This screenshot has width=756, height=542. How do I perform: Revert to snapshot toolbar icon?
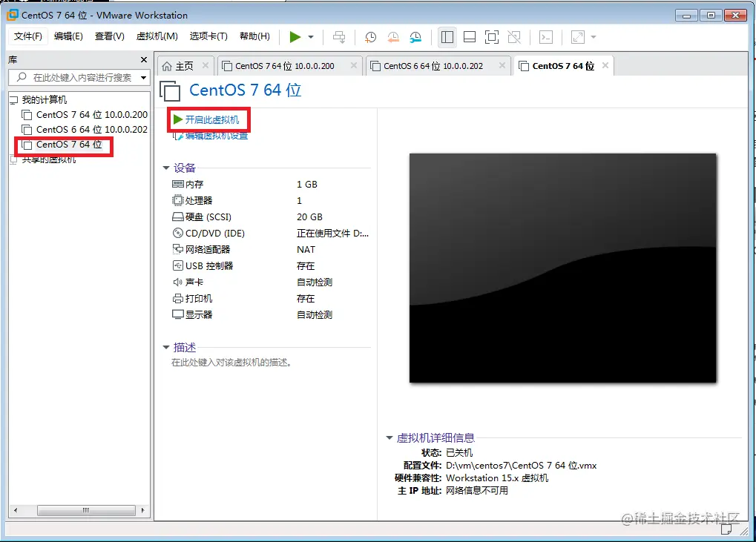pyautogui.click(x=393, y=37)
